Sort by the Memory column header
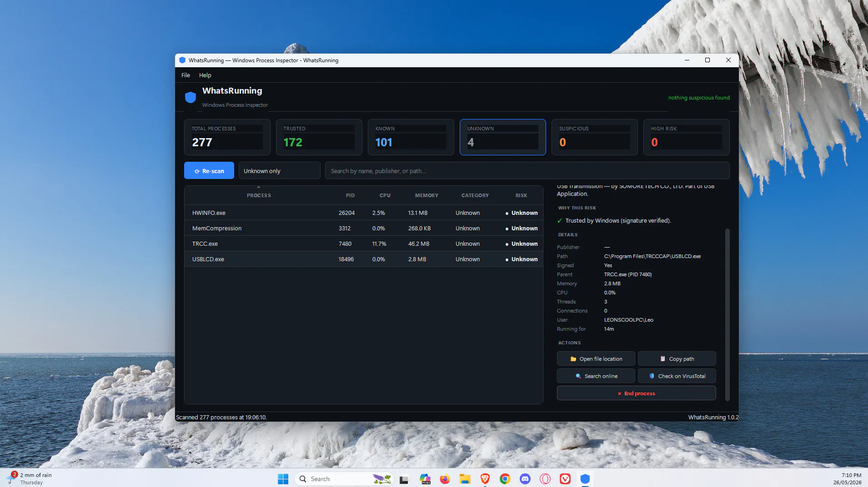The image size is (868, 487). pyautogui.click(x=426, y=195)
